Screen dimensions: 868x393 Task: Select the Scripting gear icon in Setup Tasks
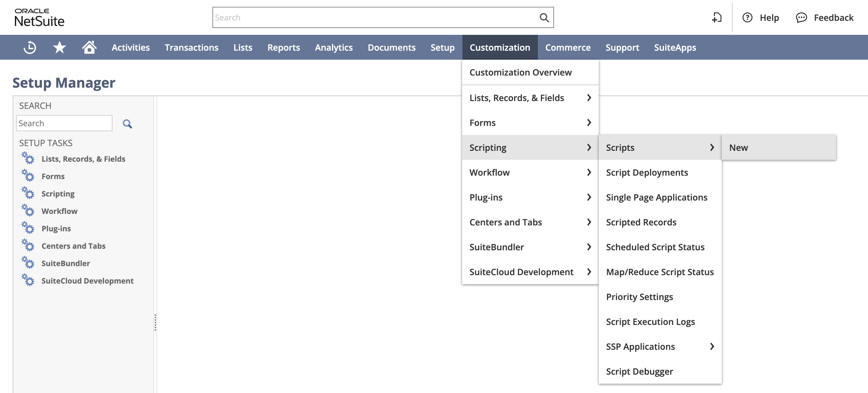[29, 193]
